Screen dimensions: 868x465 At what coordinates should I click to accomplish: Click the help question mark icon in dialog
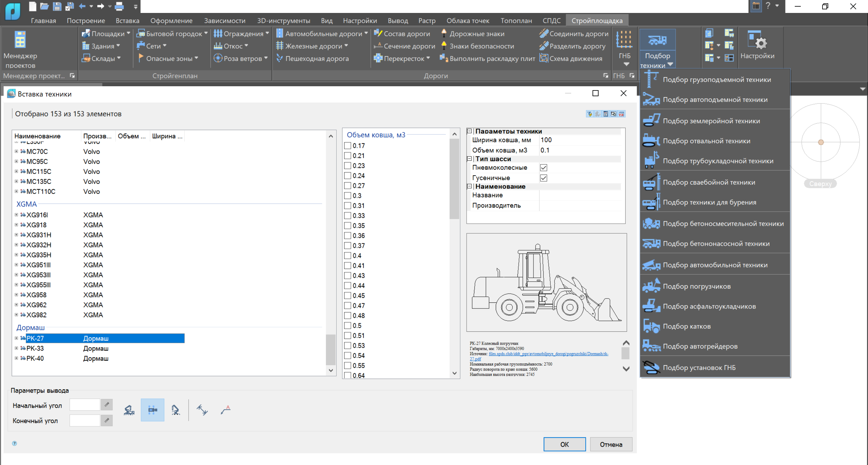point(14,443)
